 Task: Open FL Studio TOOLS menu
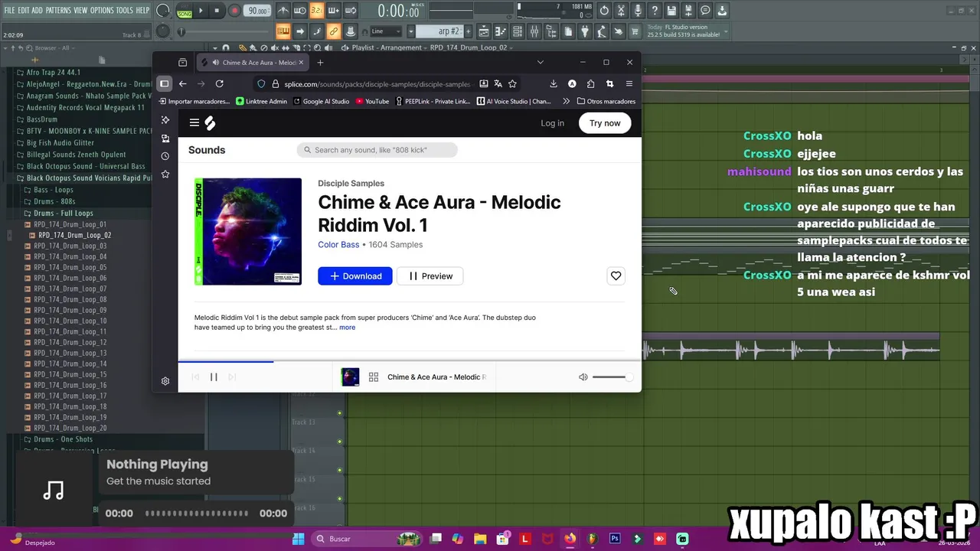(125, 11)
